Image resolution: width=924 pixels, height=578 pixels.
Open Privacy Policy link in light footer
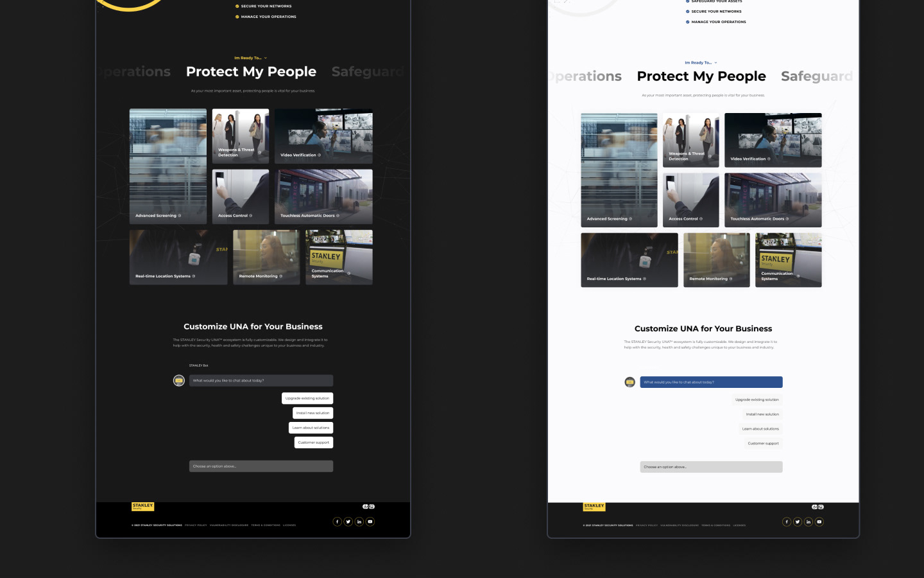[647, 525]
